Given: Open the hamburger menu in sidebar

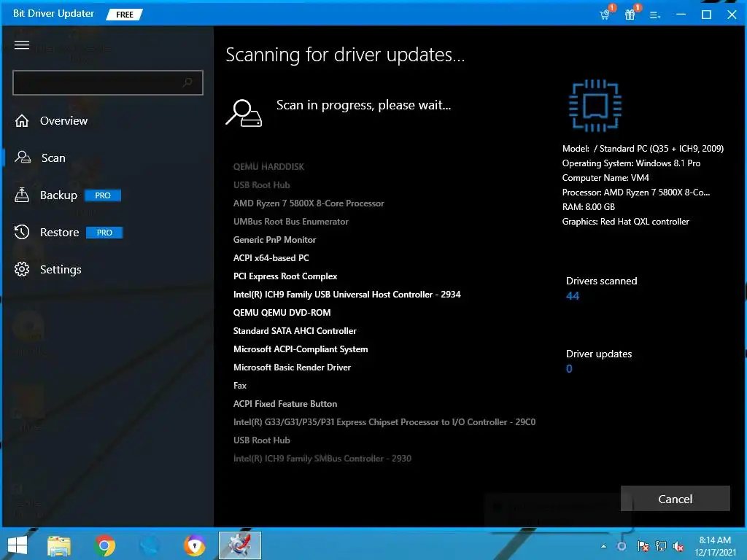Looking at the screenshot, I should (x=22, y=45).
